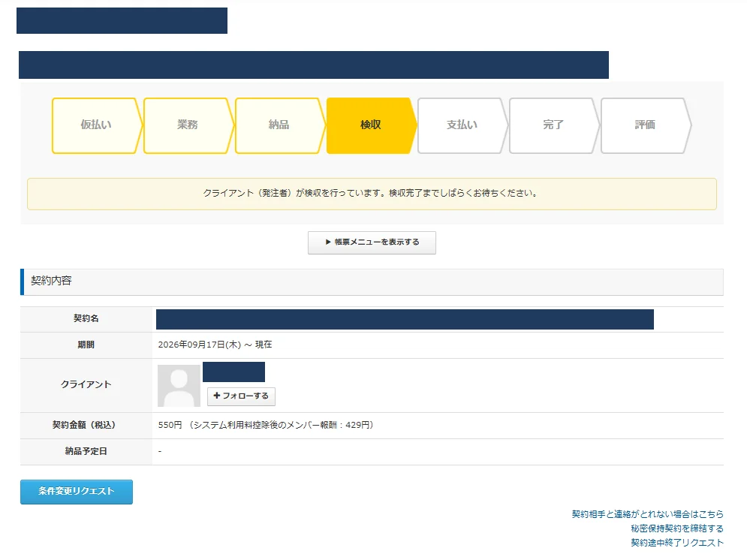Click the 契約名 row label
The height and width of the screenshot is (560, 747).
coord(86,318)
